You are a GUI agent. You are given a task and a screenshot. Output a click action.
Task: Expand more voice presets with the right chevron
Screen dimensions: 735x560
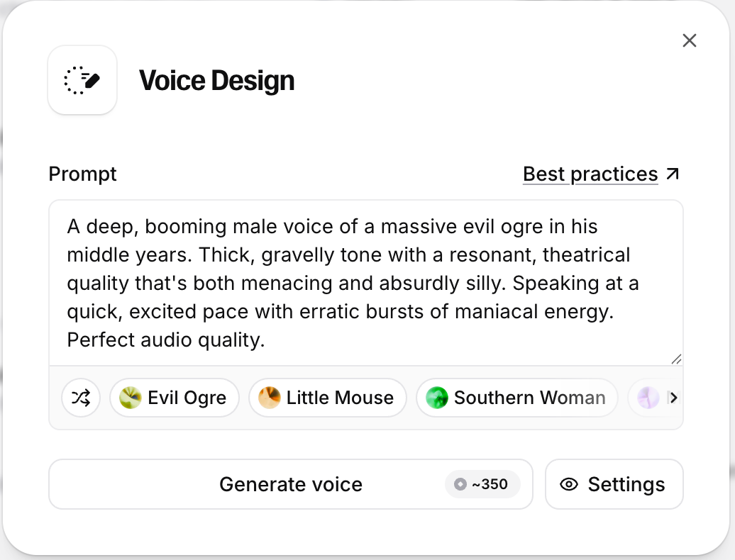pos(674,398)
